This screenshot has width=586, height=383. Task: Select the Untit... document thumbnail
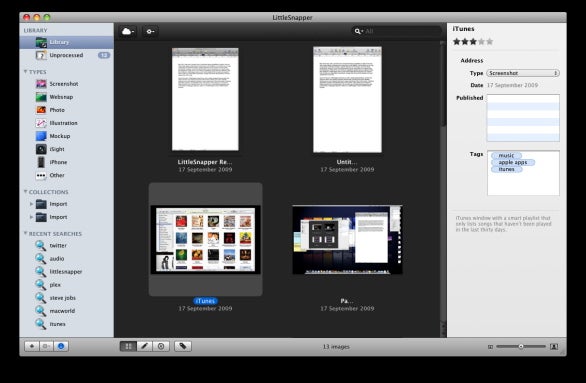(347, 99)
